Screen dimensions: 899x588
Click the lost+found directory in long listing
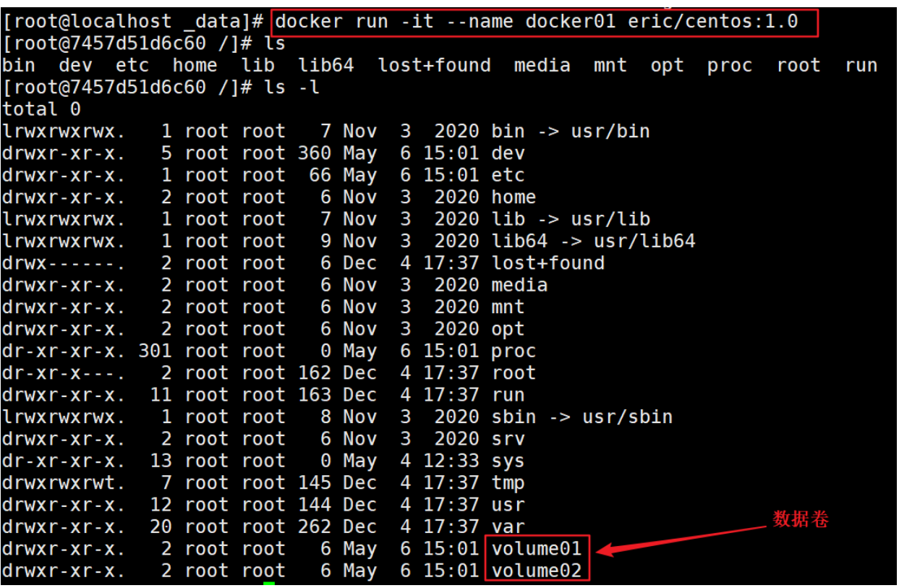pyautogui.click(x=548, y=263)
